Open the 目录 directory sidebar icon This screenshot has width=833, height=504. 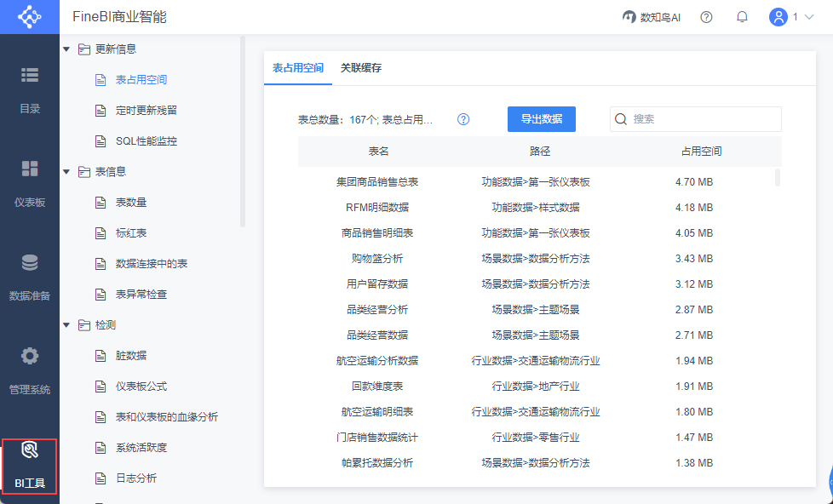(x=30, y=76)
